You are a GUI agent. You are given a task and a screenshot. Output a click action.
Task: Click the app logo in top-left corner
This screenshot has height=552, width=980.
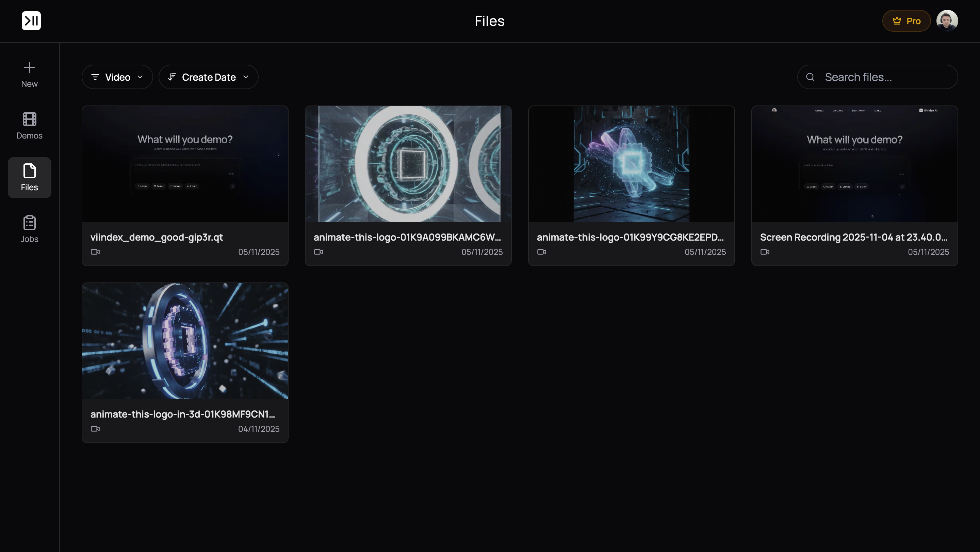[31, 20]
